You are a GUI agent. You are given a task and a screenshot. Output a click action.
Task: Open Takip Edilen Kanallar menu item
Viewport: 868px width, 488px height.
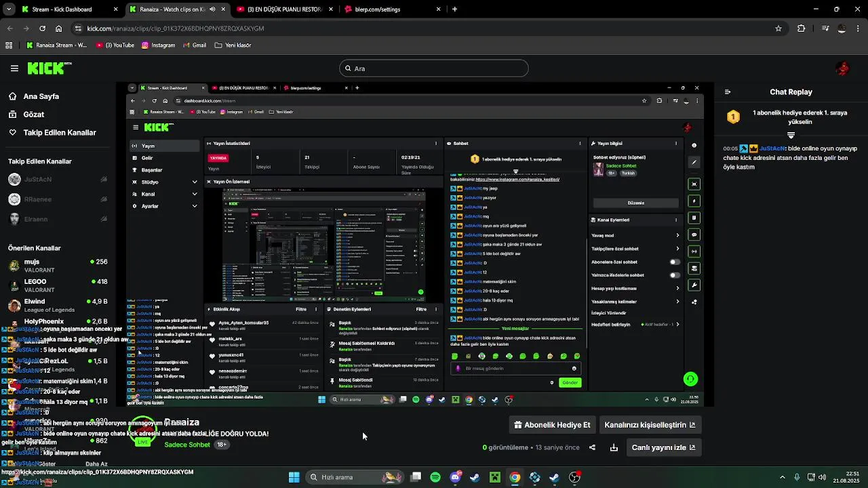60,133
